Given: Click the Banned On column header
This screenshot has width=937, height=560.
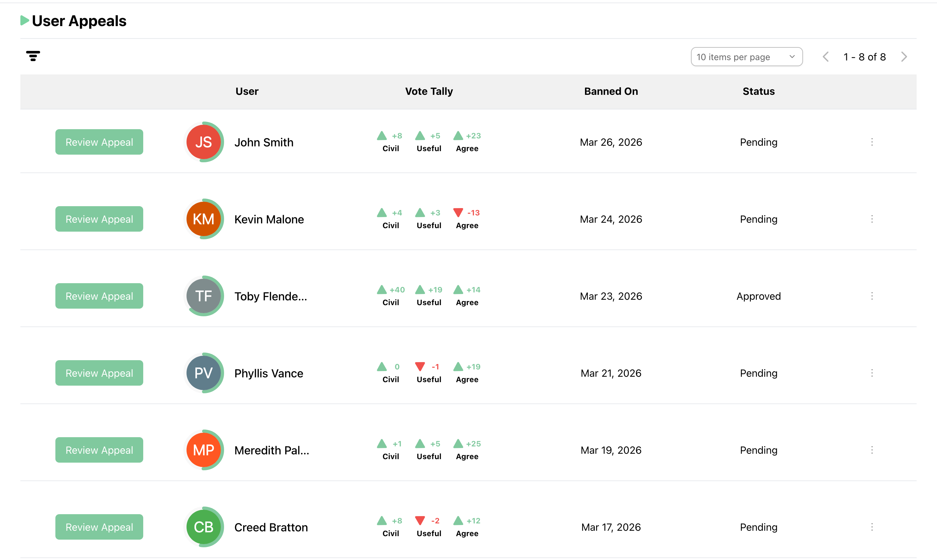Looking at the screenshot, I should 610,91.
